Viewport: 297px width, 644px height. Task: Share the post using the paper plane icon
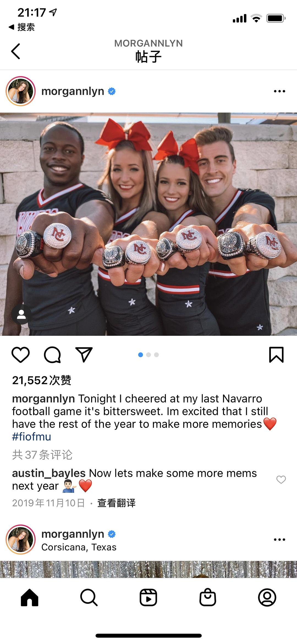click(x=84, y=355)
